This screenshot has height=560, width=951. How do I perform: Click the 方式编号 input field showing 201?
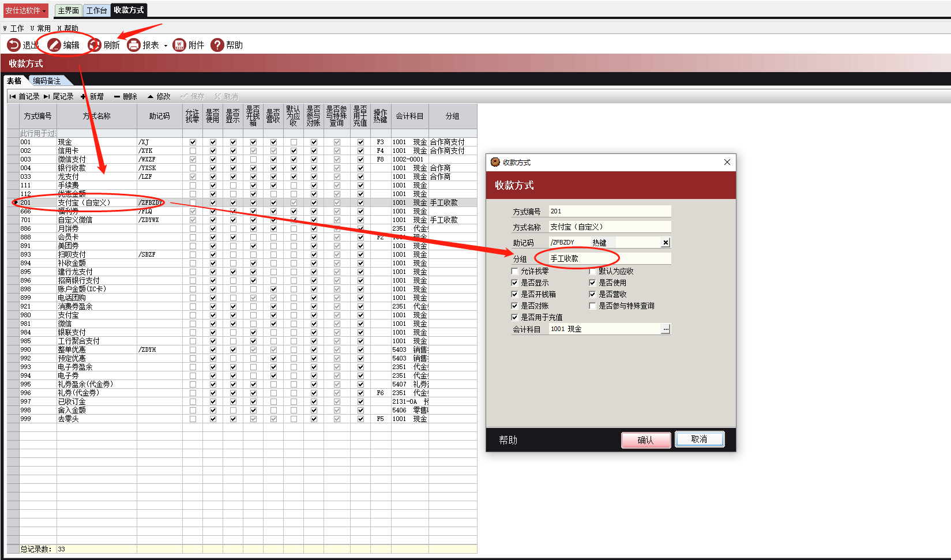610,211
